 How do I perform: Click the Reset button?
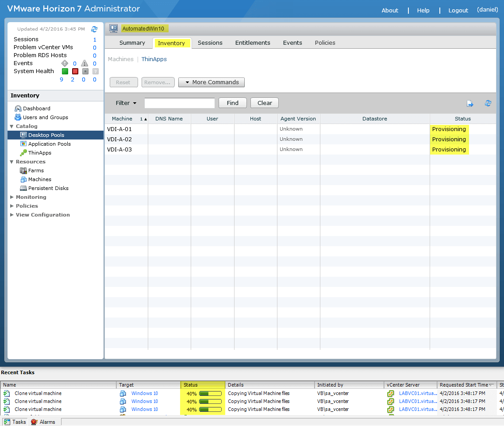click(124, 82)
